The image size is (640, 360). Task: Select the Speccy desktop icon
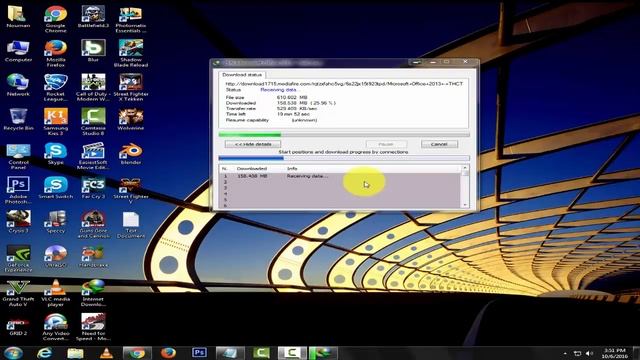[56, 222]
